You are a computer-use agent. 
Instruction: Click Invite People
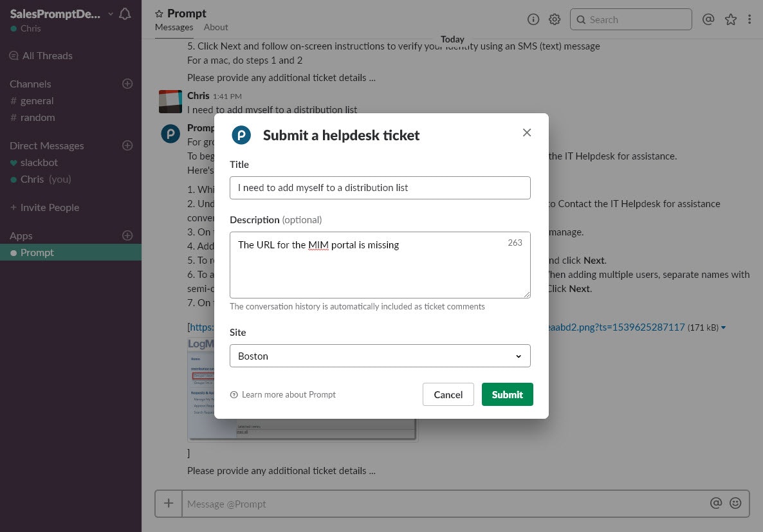[x=45, y=207]
